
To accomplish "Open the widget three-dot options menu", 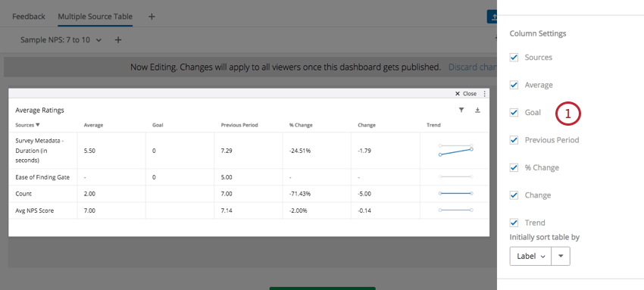I will pos(485,94).
